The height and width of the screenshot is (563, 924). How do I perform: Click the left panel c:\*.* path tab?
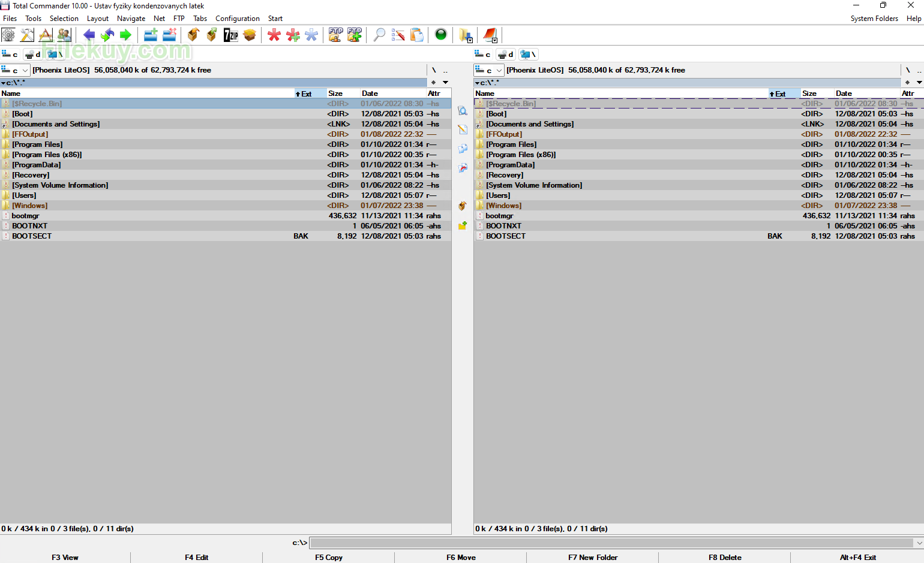(x=214, y=82)
